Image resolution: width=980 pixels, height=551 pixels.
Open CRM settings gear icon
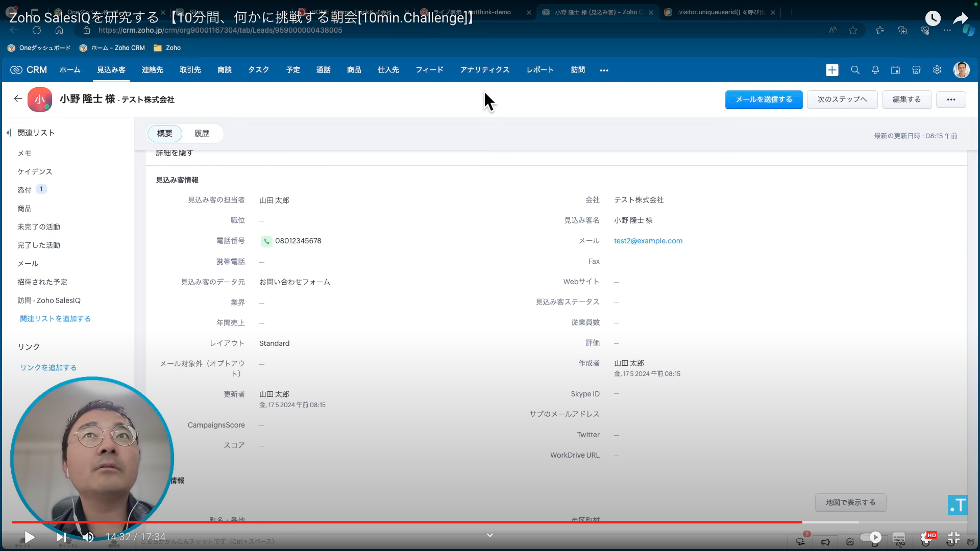pyautogui.click(x=937, y=70)
